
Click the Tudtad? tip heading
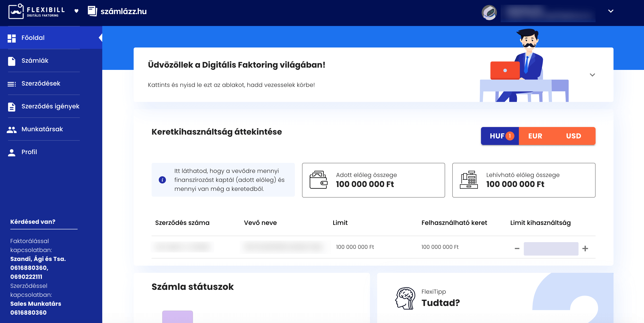[x=440, y=303]
